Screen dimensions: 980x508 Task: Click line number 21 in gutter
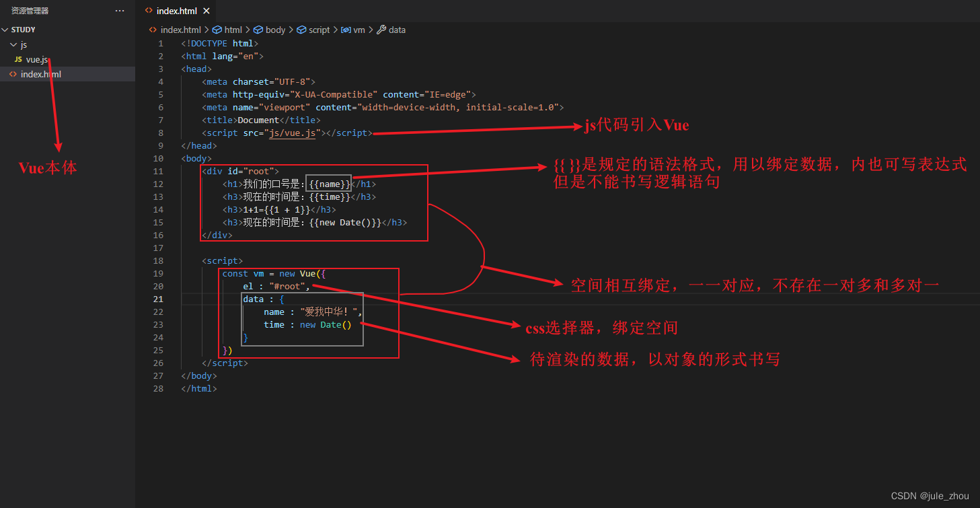point(158,299)
